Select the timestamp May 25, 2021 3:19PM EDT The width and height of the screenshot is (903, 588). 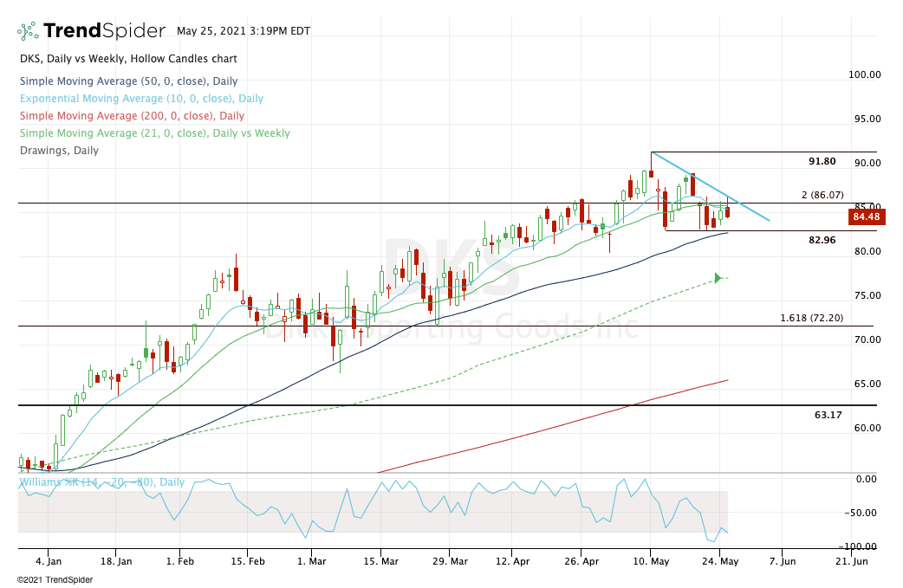tap(243, 31)
